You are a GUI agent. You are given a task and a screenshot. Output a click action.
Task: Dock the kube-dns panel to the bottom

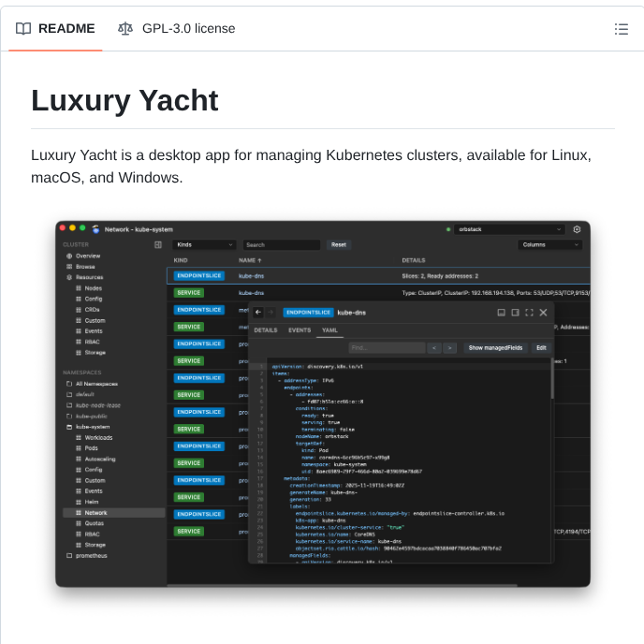(x=501, y=313)
